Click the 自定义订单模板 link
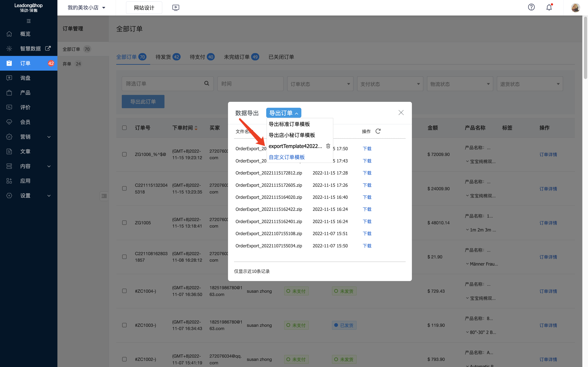This screenshot has width=588, height=367. tap(287, 157)
